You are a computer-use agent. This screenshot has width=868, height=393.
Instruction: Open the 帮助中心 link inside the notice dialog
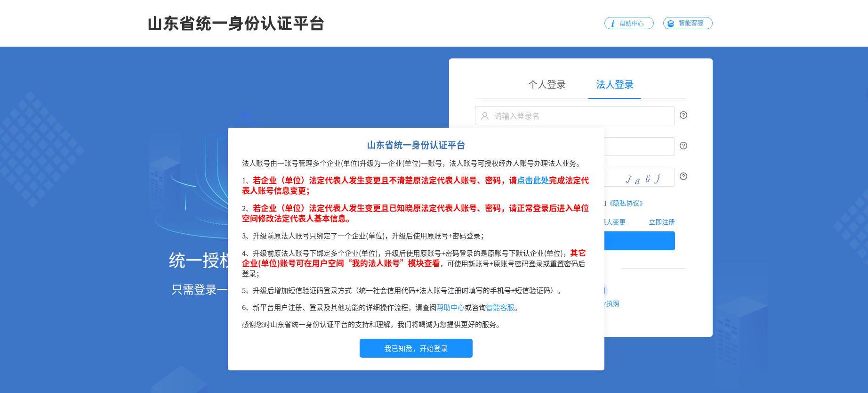[x=450, y=308]
